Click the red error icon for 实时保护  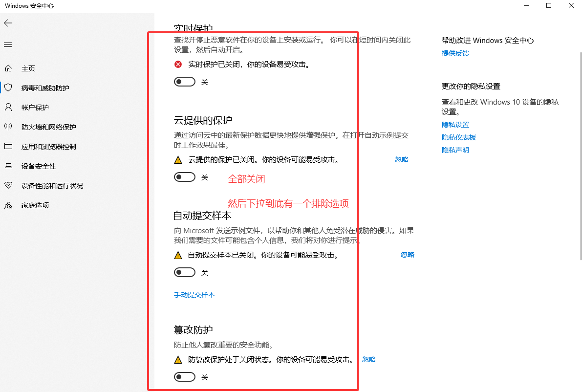178,65
